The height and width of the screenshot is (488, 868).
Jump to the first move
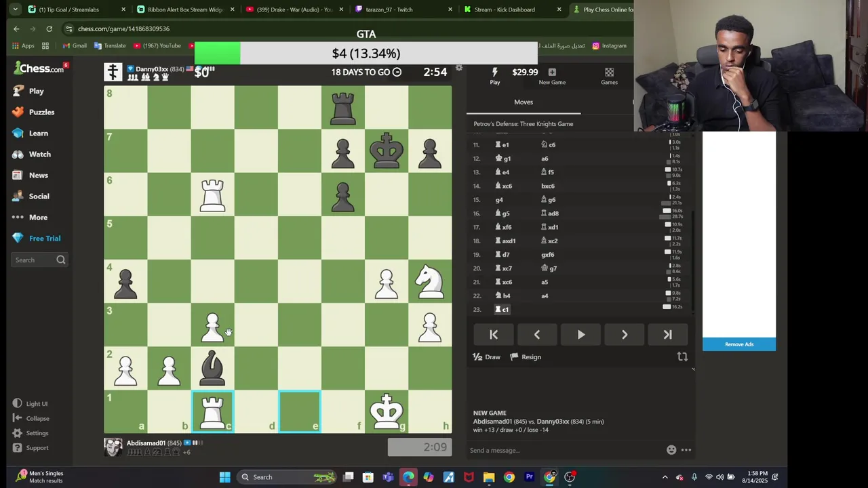(494, 334)
